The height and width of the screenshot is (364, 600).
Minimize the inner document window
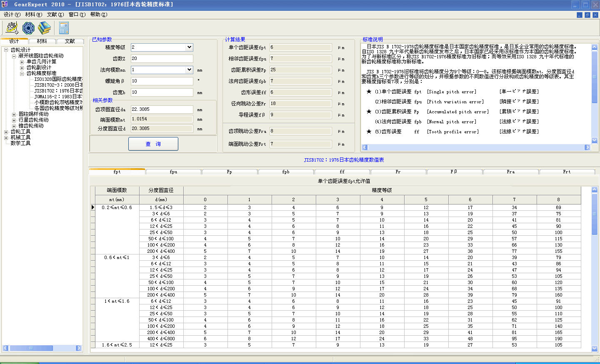pos(580,15)
